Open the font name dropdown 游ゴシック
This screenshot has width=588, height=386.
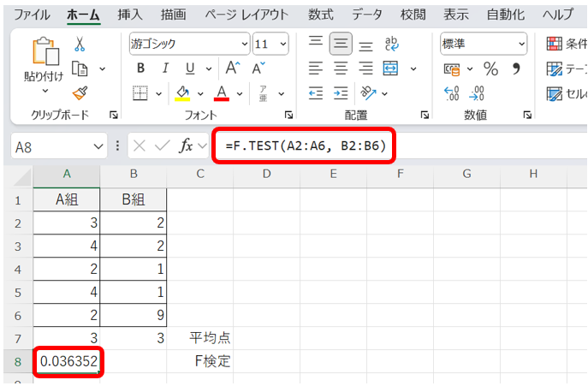pyautogui.click(x=245, y=44)
